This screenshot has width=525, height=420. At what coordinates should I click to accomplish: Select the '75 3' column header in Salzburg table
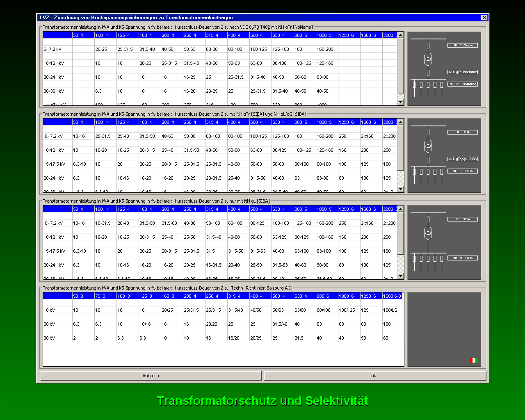pos(105,296)
